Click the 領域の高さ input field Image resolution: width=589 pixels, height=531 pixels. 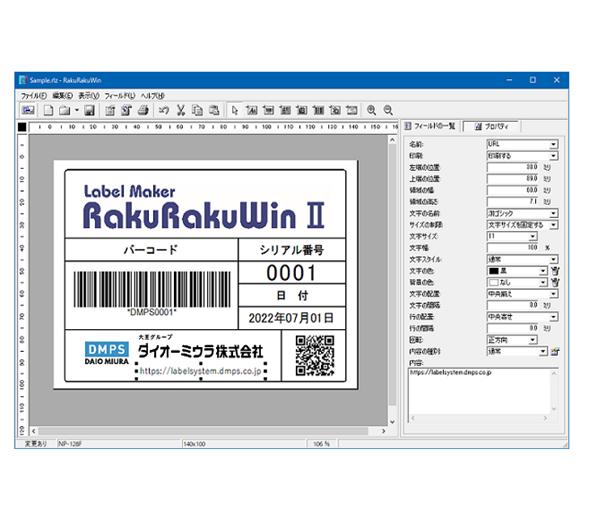coord(513,202)
